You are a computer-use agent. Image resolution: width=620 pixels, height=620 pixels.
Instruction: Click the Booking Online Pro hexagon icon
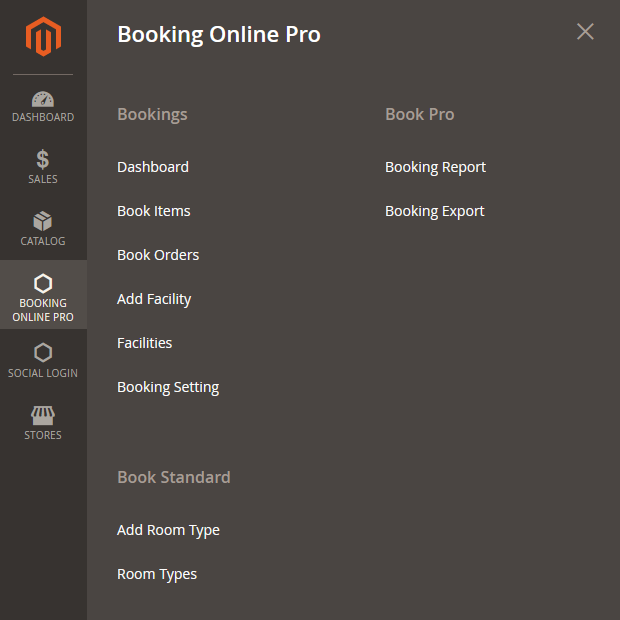(x=43, y=283)
